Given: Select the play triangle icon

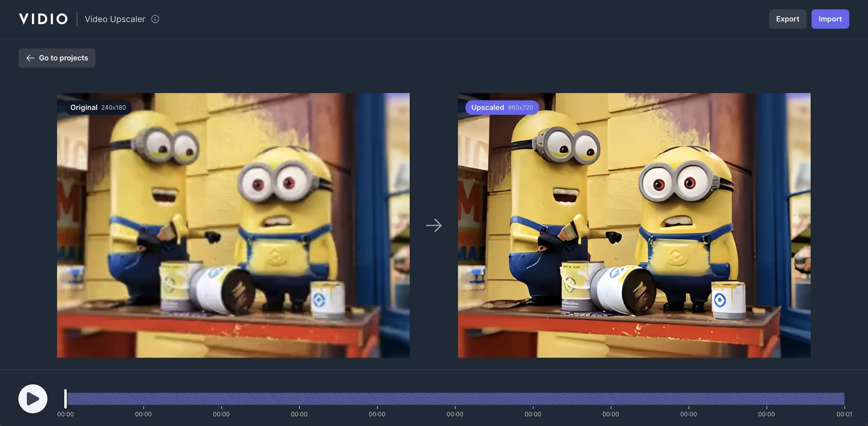Looking at the screenshot, I should point(33,399).
